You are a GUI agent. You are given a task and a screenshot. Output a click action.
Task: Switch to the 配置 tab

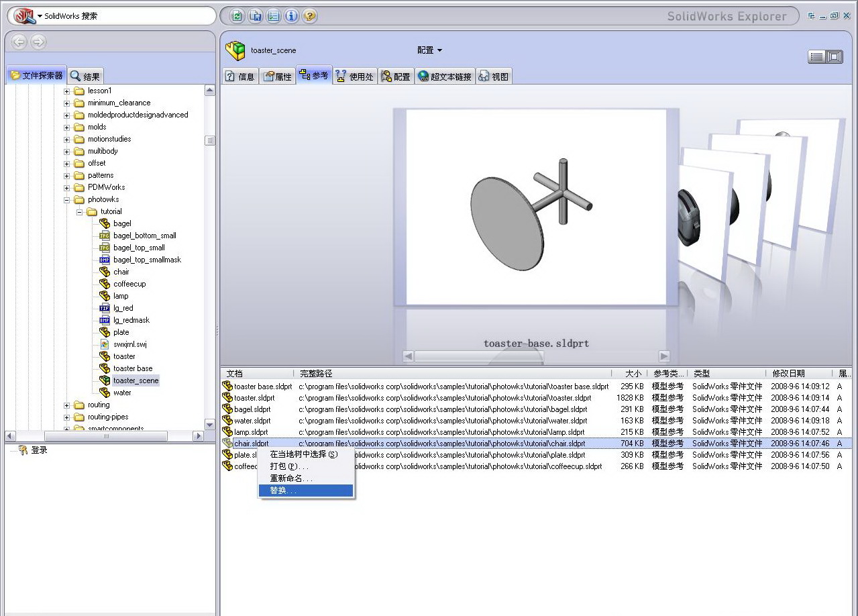(396, 76)
